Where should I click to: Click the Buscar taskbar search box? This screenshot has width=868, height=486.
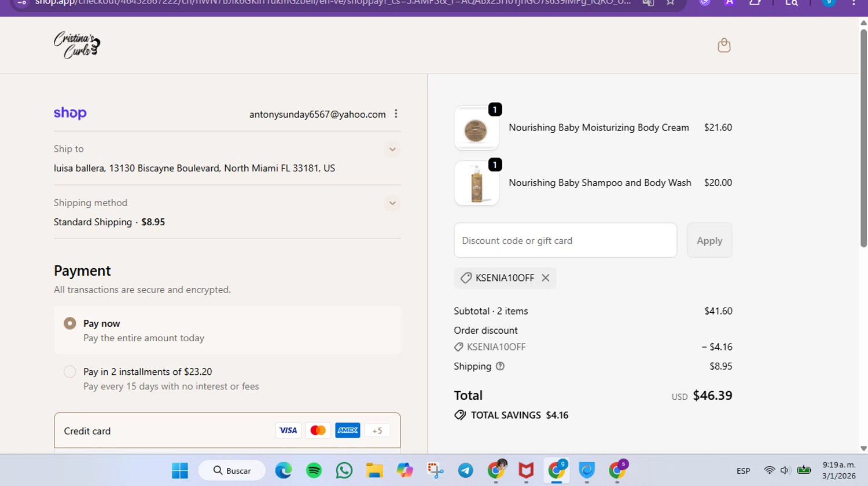click(x=232, y=470)
